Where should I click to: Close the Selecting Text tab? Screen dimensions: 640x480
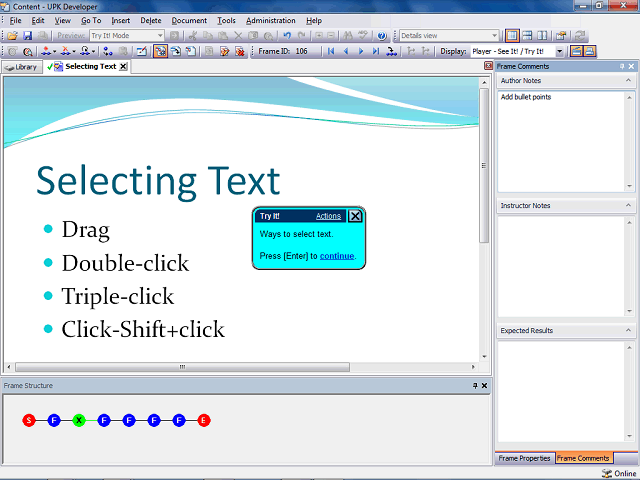[123, 67]
